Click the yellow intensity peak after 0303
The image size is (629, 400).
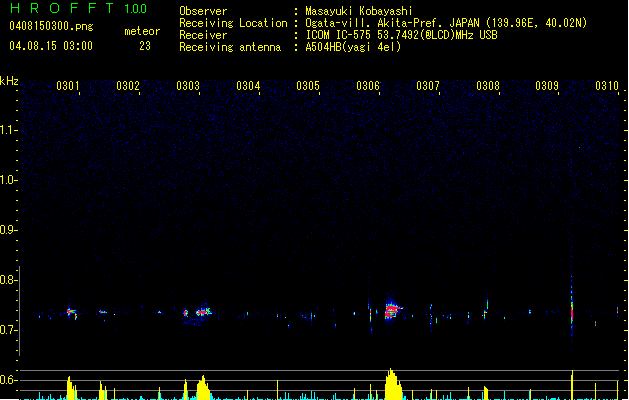(x=203, y=388)
